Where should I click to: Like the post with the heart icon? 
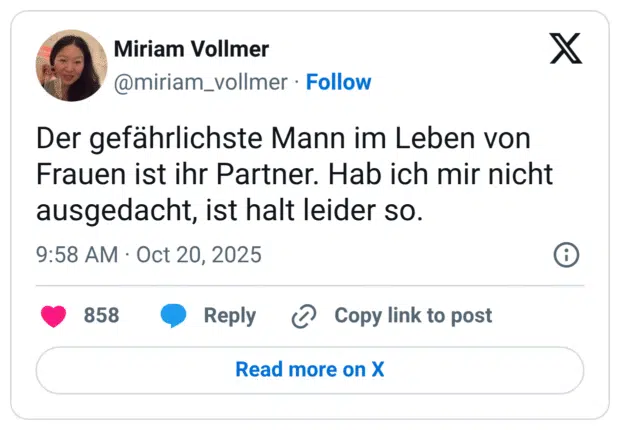(53, 316)
